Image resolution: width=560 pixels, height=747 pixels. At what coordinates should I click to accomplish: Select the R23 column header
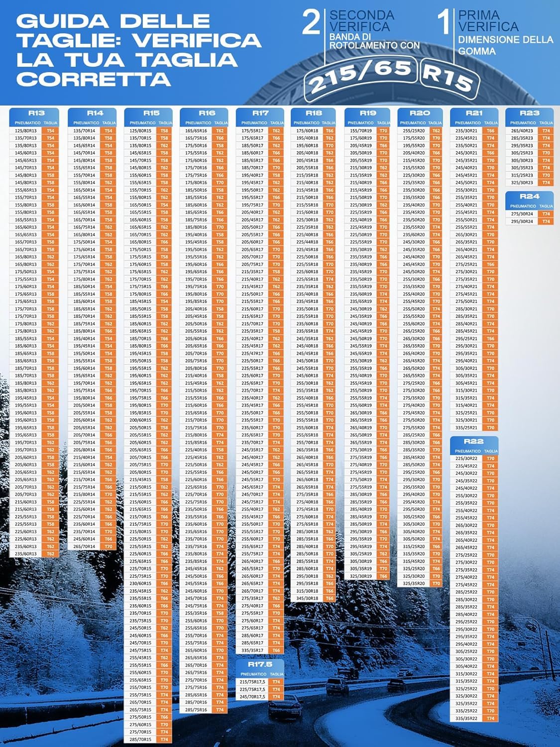click(x=530, y=113)
